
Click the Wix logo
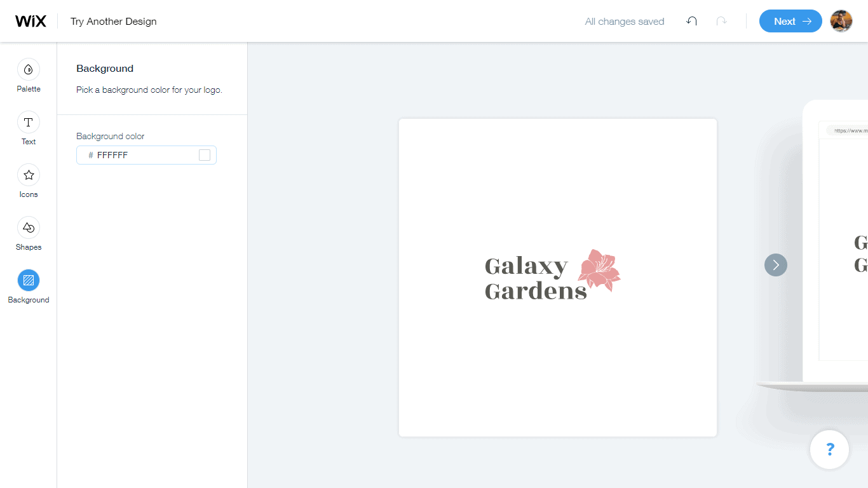tap(31, 21)
